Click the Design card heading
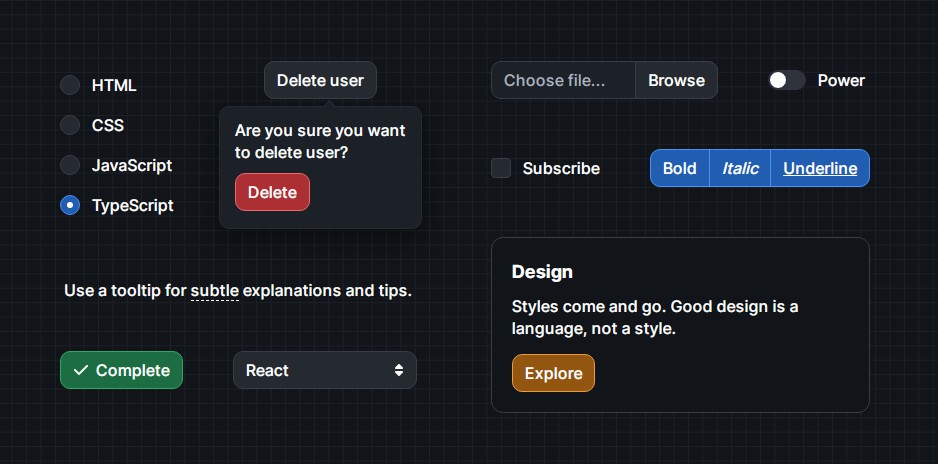Screen dimensions: 938x464 pos(542,272)
